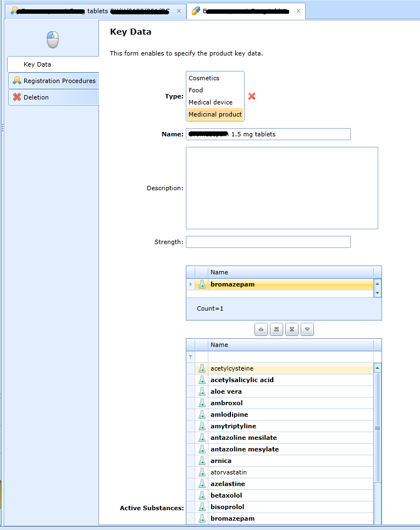This screenshot has width=420, height=530.
Task: Click the move all down arrow button
Action: click(292, 329)
